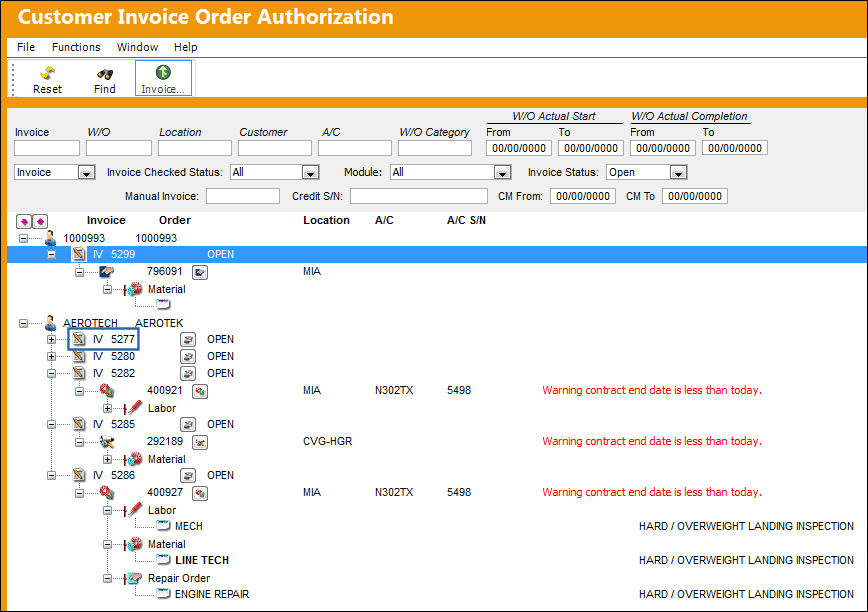Open the Invoice Checked Status dropdown

pyautogui.click(x=311, y=173)
